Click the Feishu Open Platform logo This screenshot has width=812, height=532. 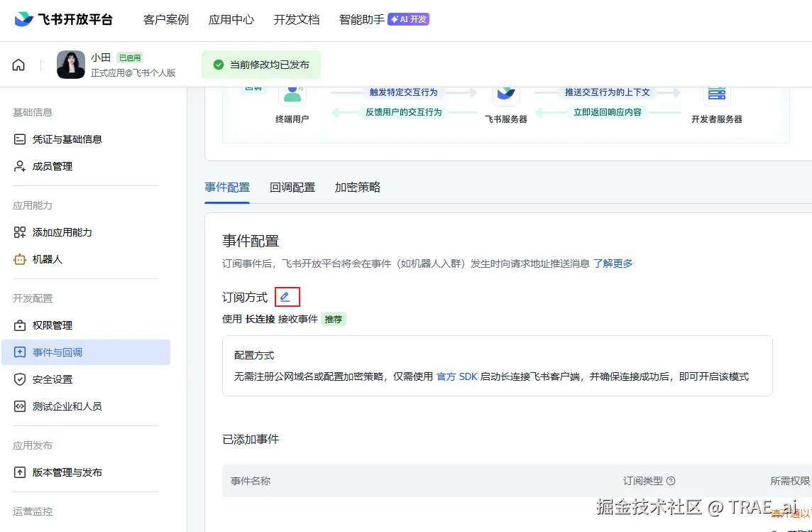[62, 20]
